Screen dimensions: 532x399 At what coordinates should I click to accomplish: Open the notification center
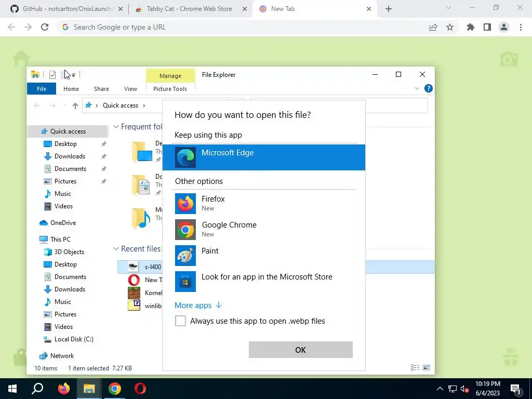click(x=516, y=390)
